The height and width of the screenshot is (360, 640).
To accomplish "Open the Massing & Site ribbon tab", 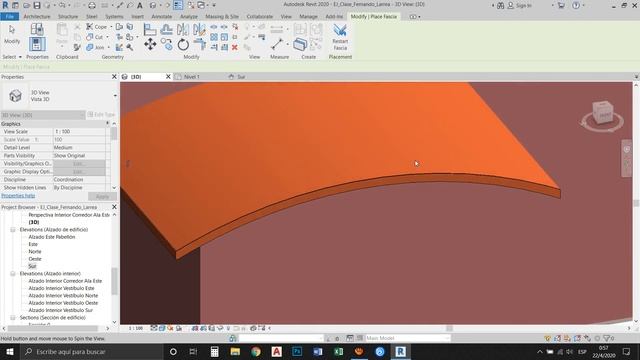I will click(x=222, y=17).
